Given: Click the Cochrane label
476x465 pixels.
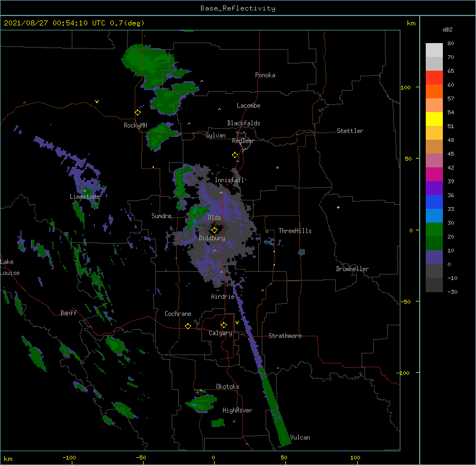Looking at the screenshot, I should point(178,314).
